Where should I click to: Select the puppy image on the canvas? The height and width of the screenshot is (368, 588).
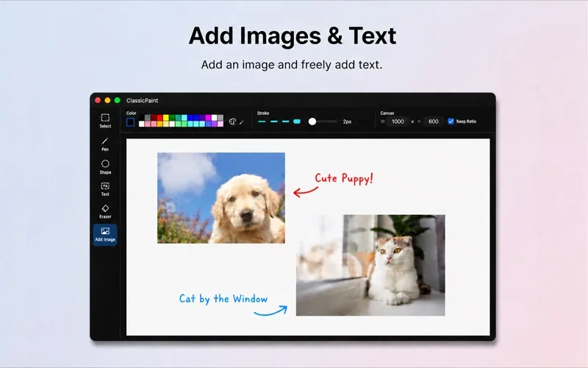pyautogui.click(x=221, y=198)
